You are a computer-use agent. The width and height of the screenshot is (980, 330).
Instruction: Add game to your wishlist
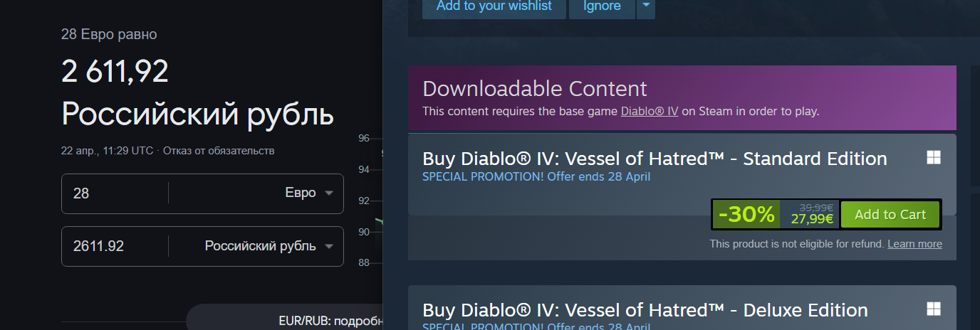point(494,6)
